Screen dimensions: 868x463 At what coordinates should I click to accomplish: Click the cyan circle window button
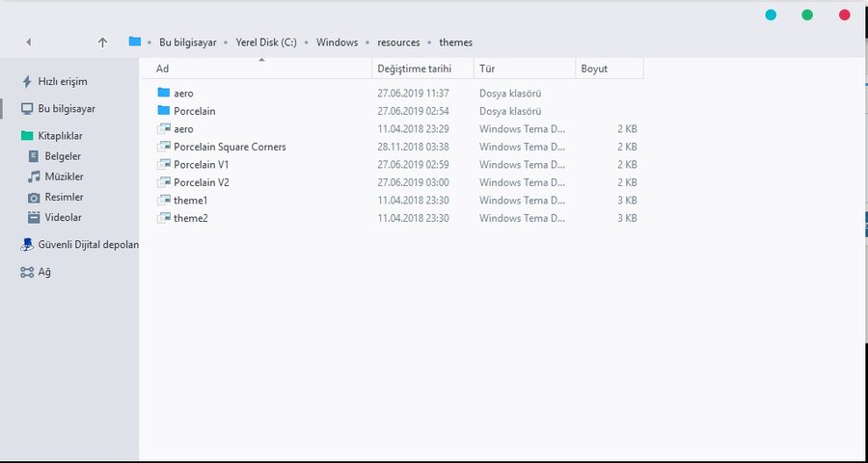(771, 15)
